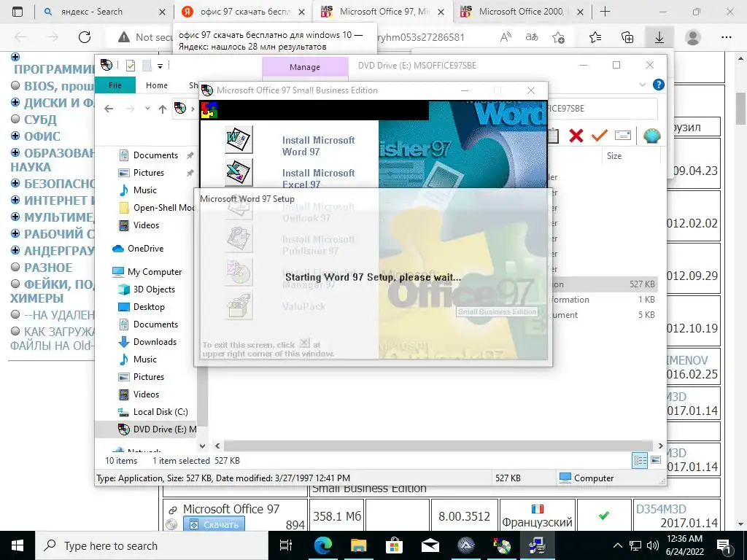Click the Read aloud icon in Edge
Screen dimensions: 747x560
coord(506,37)
